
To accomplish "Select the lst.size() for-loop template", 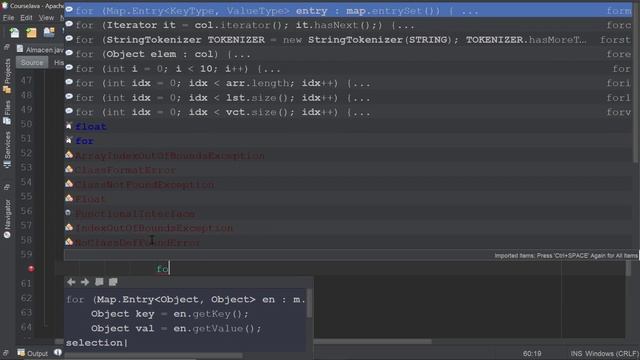I will 349,98.
